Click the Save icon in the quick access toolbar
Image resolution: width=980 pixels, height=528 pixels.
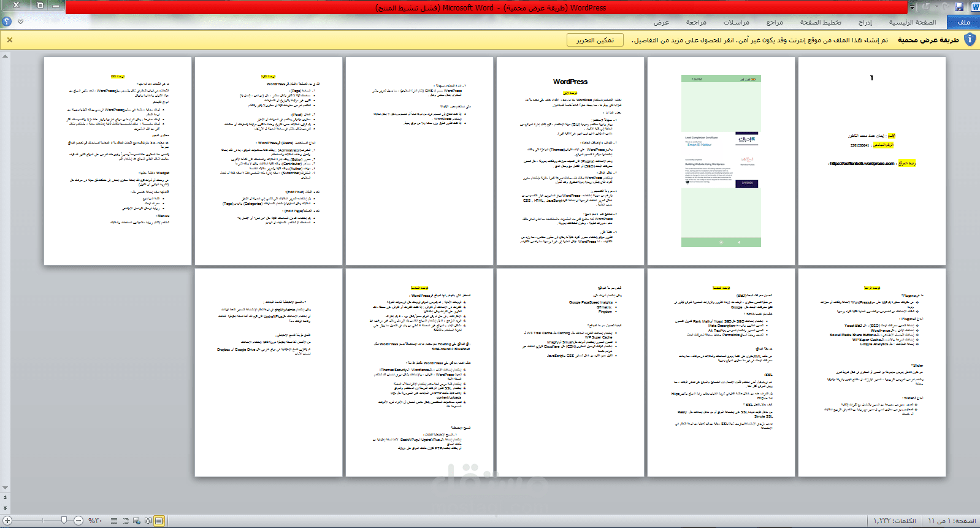tap(959, 7)
